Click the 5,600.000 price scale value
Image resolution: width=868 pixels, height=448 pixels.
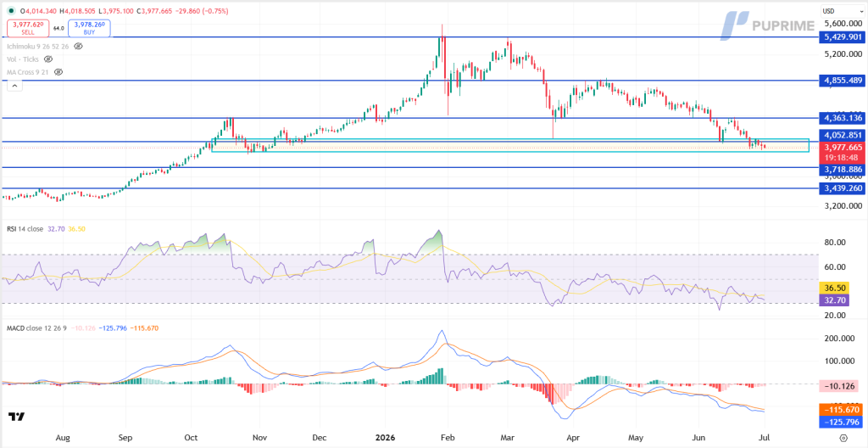[842, 24]
